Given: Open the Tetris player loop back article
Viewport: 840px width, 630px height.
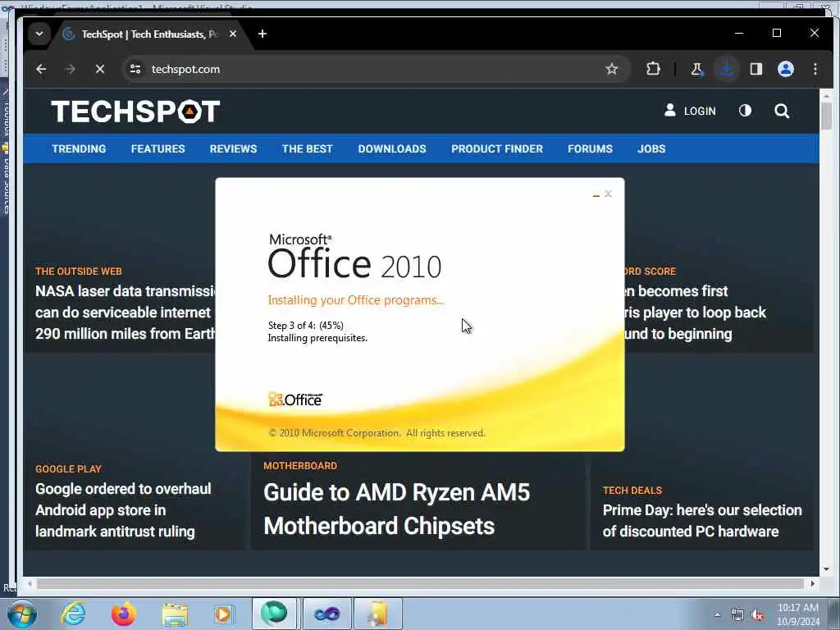Looking at the screenshot, I should click(x=696, y=313).
